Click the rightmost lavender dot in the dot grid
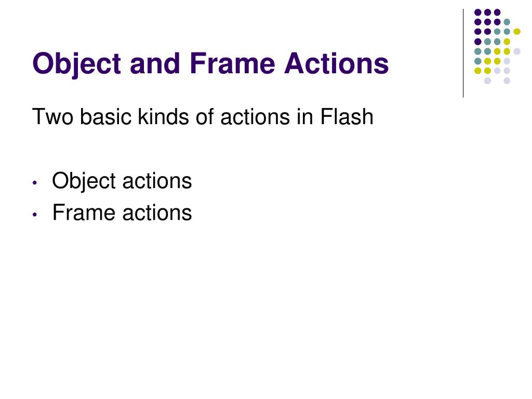The width and height of the screenshot is (532, 399). point(517,51)
